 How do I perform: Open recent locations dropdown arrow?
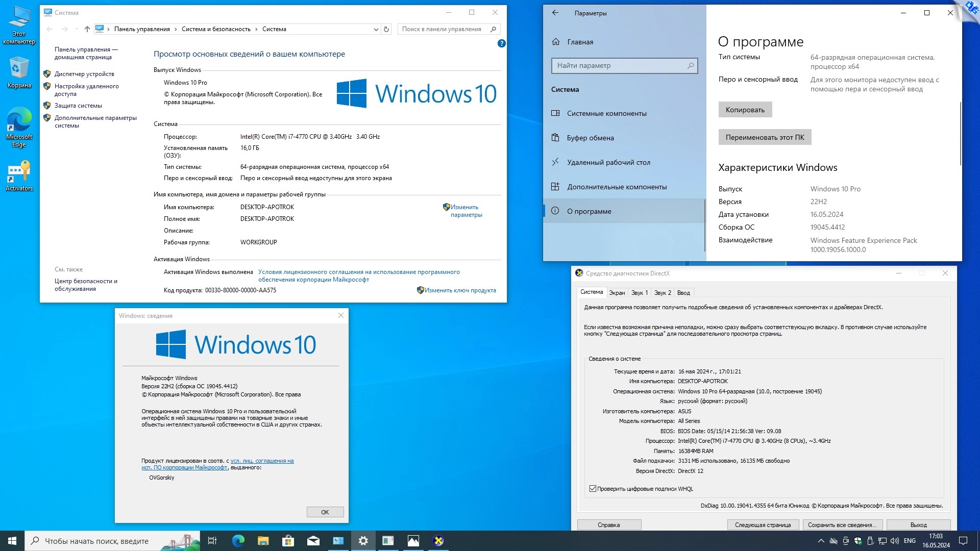tap(77, 29)
